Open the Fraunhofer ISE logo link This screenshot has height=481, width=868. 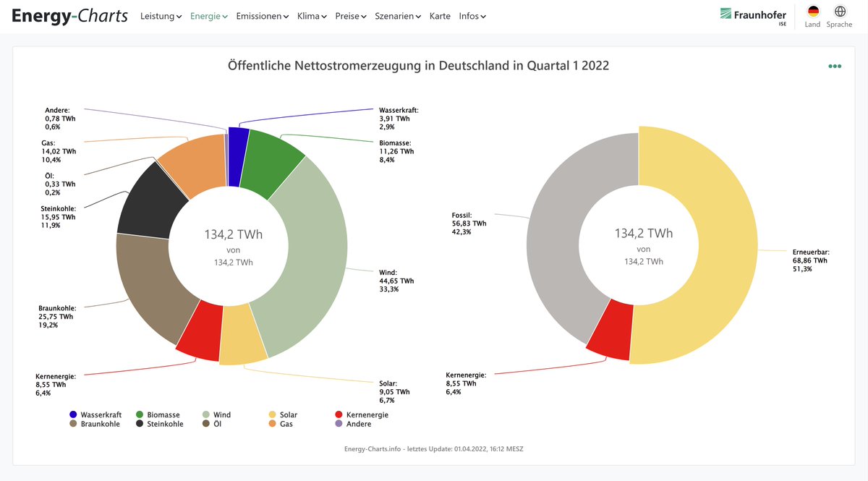click(x=753, y=15)
